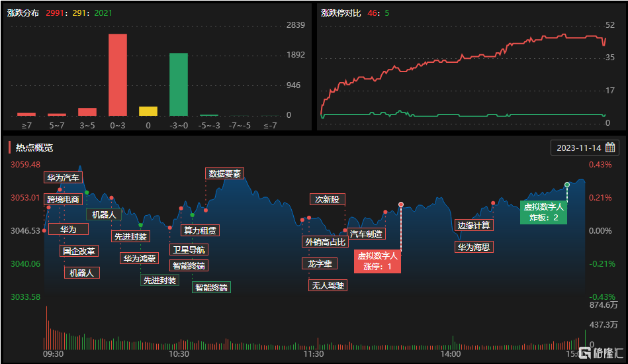The image size is (628, 364).
Task: Click the green marker dot above 虚拟数字人 炸板
Action: pos(567,185)
